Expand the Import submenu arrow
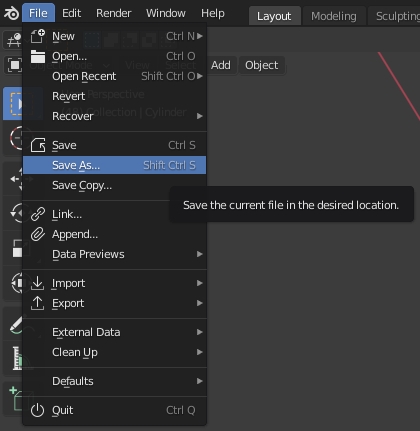 click(200, 283)
